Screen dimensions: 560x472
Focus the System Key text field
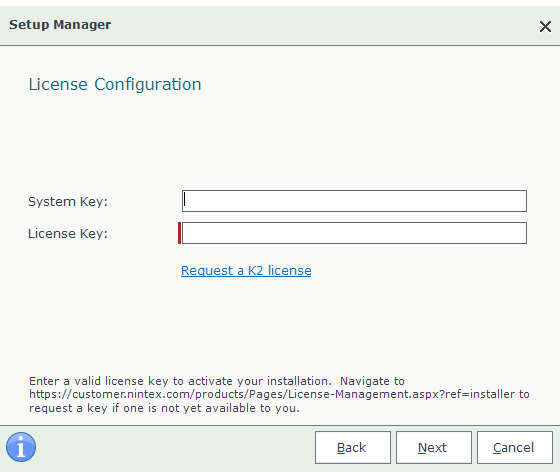point(354,201)
